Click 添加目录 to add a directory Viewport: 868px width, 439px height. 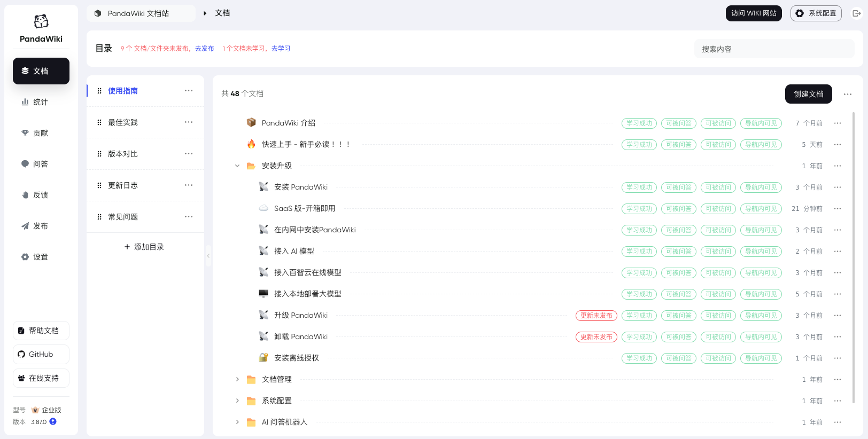click(x=144, y=247)
